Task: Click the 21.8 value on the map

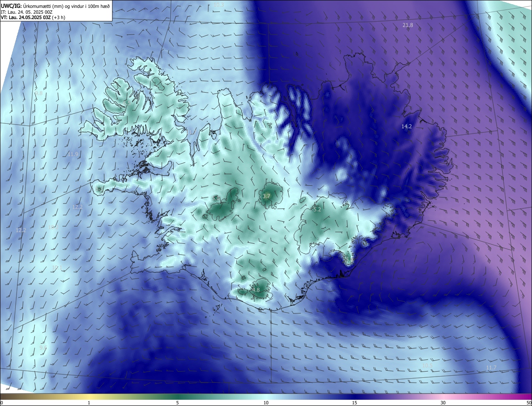Action: [x=408, y=25]
